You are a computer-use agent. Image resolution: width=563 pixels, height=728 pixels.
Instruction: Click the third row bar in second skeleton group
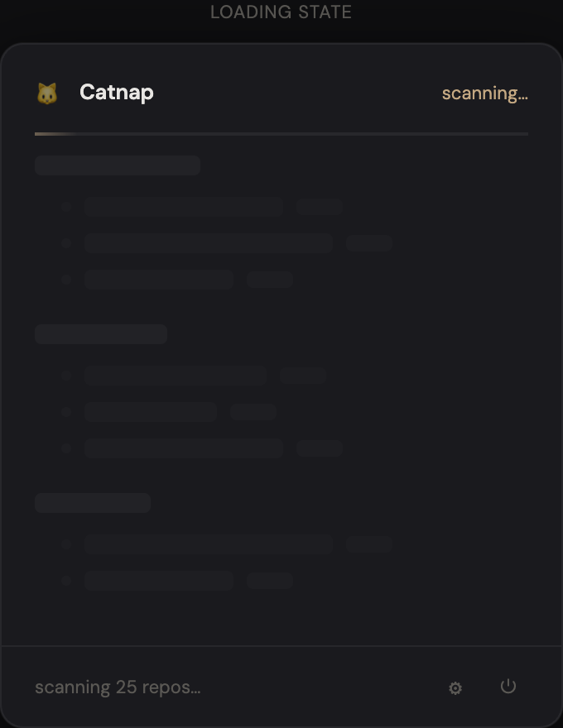coord(184,448)
